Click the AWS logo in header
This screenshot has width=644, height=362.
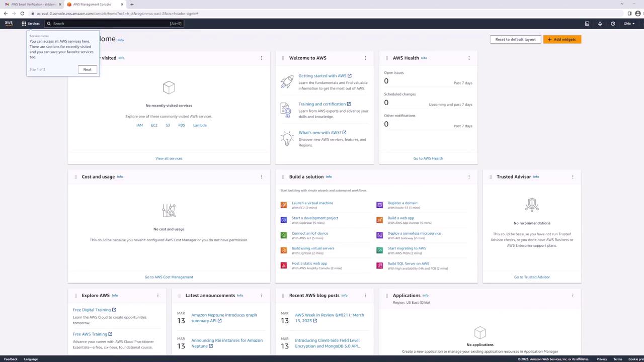[9, 23]
